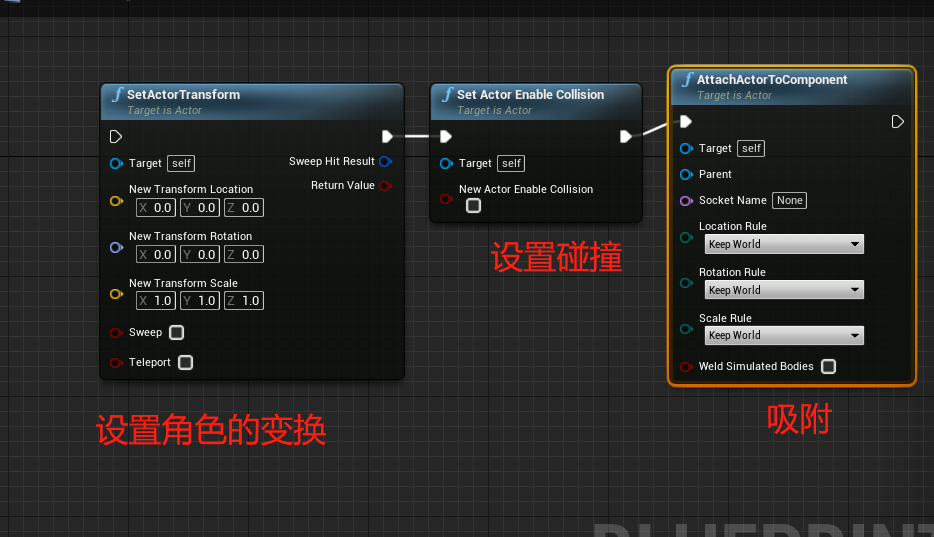934x537 pixels.
Task: Enable the Teleport checkbox
Action: 185,362
